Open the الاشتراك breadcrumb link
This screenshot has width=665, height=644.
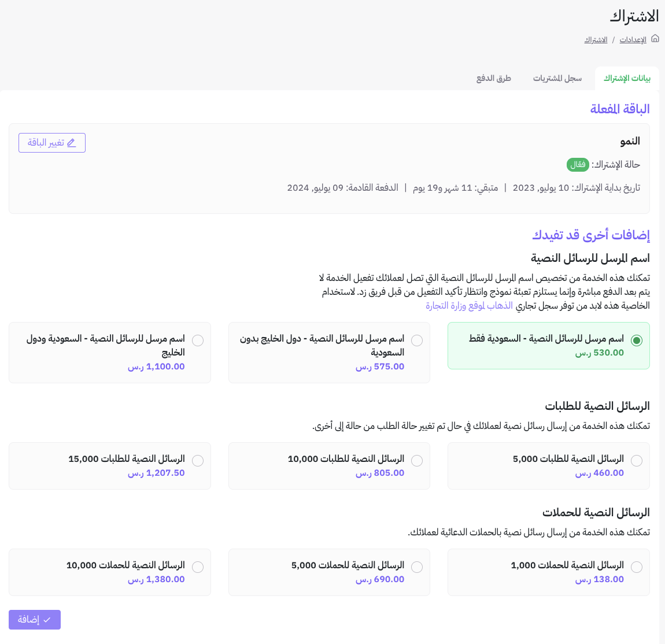[596, 39]
